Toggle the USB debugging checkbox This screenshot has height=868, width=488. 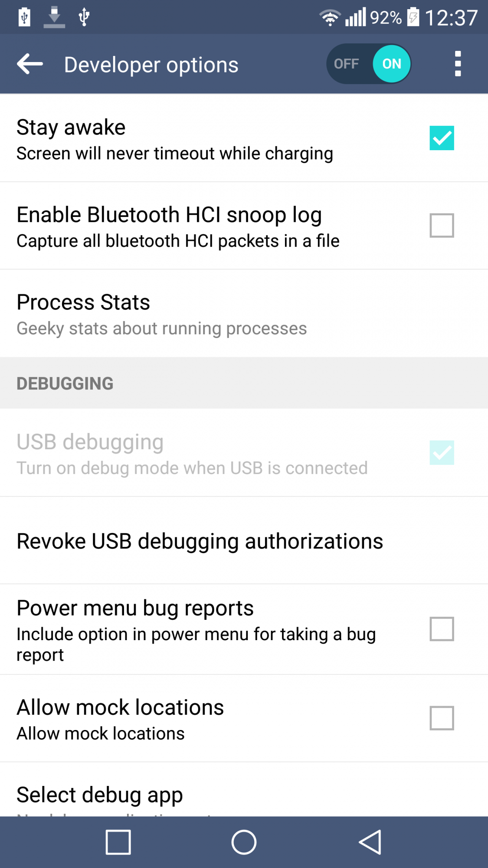442,453
